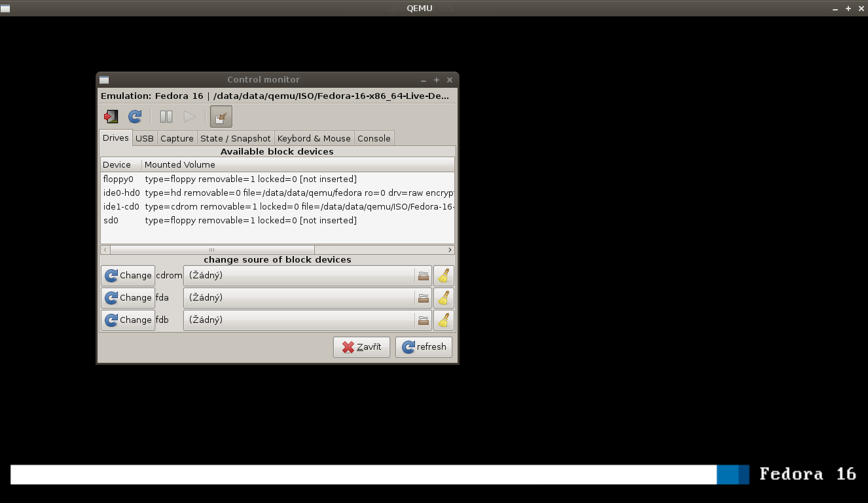The height and width of the screenshot is (503, 868).
Task: Sort by the Device column header
Action: pyautogui.click(x=121, y=164)
